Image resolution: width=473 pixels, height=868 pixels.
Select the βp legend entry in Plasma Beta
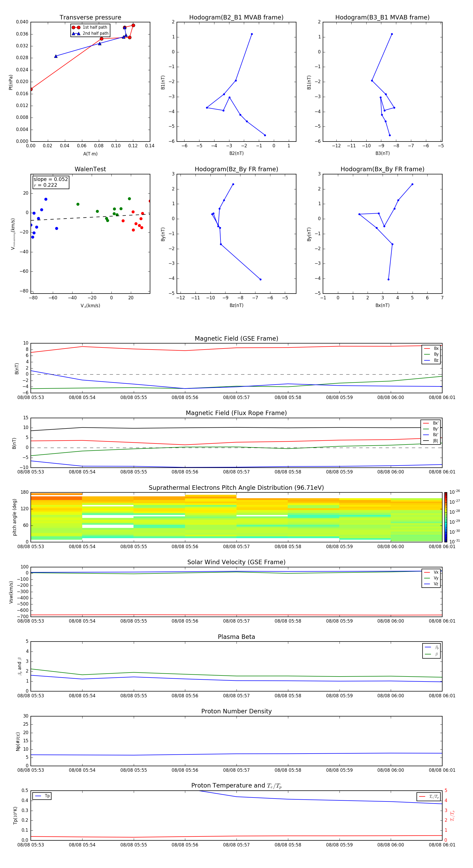(x=431, y=647)
